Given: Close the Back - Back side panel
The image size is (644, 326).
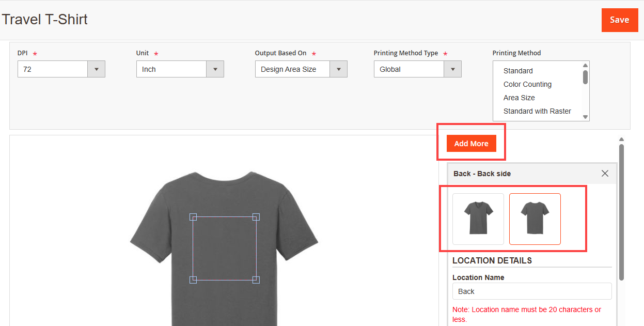Looking at the screenshot, I should (605, 174).
